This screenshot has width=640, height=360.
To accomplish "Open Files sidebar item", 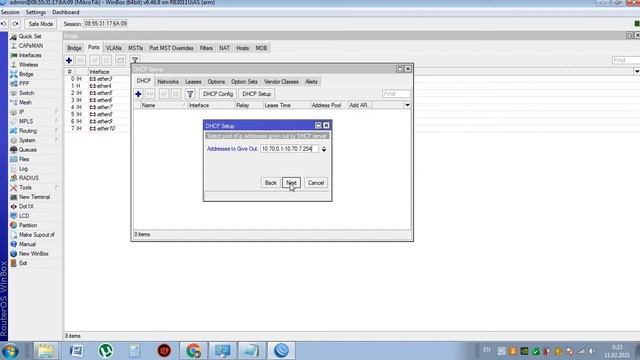I will point(24,159).
